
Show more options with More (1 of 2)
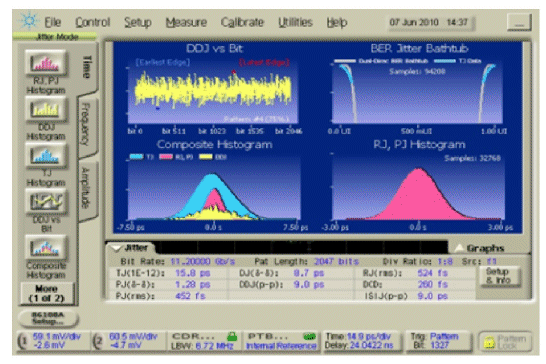pos(47,293)
